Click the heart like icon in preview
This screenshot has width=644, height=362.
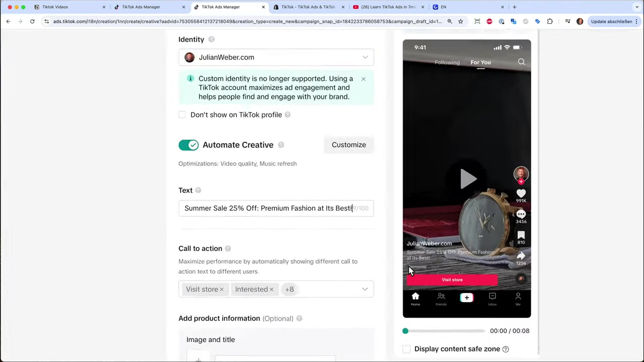click(521, 193)
